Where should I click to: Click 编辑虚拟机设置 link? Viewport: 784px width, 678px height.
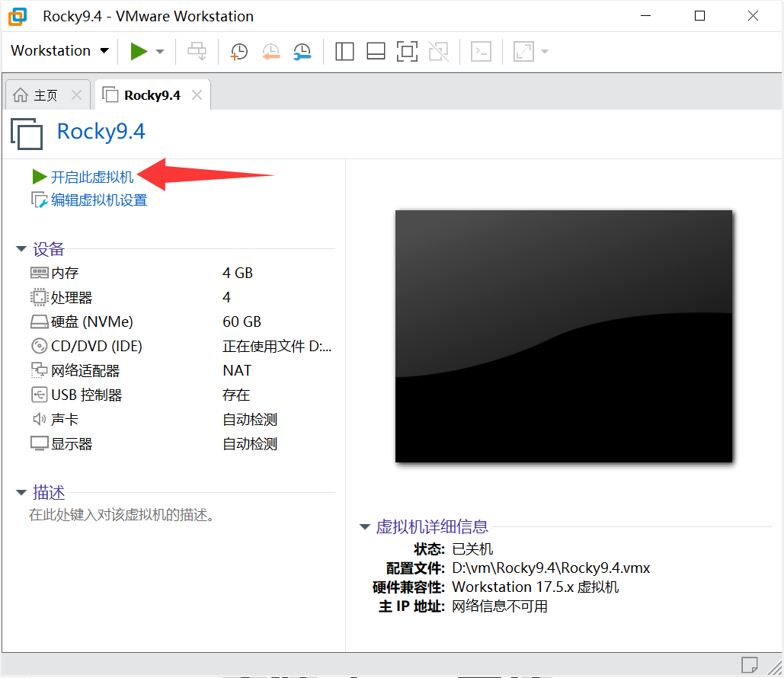click(x=98, y=200)
